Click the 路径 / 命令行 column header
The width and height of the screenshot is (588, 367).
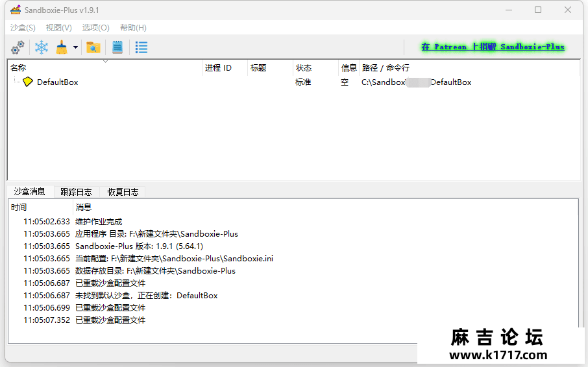pos(469,68)
